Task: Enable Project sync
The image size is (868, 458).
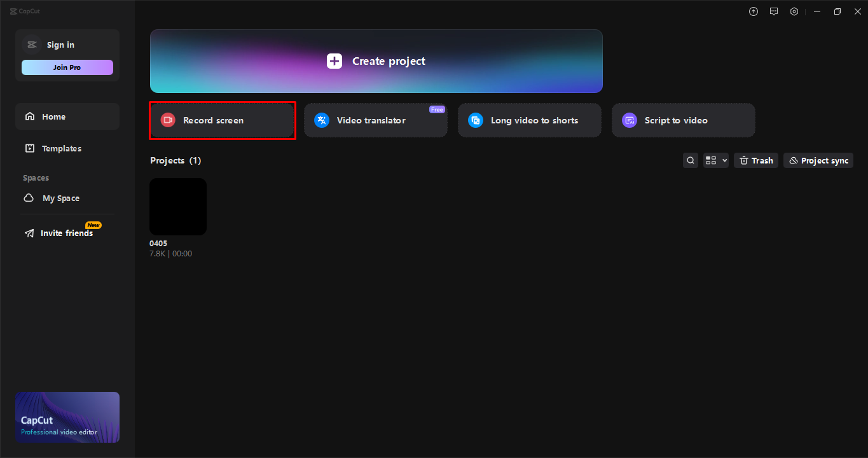Action: coord(818,160)
